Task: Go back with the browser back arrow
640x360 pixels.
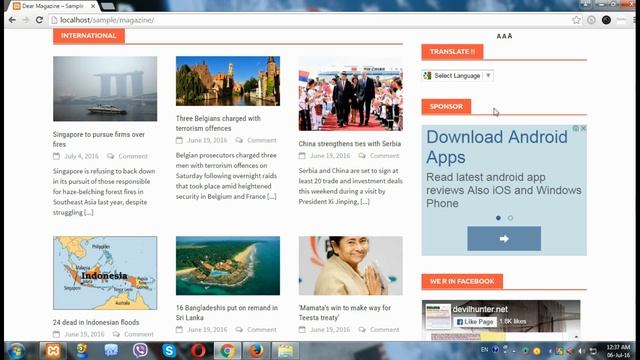Action: [x=12, y=20]
